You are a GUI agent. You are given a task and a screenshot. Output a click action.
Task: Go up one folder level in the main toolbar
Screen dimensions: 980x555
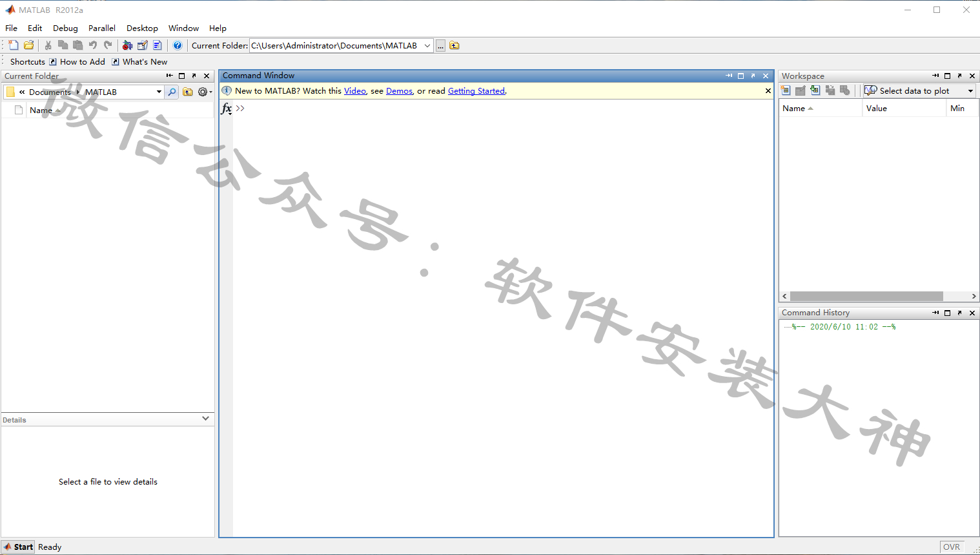pos(454,46)
